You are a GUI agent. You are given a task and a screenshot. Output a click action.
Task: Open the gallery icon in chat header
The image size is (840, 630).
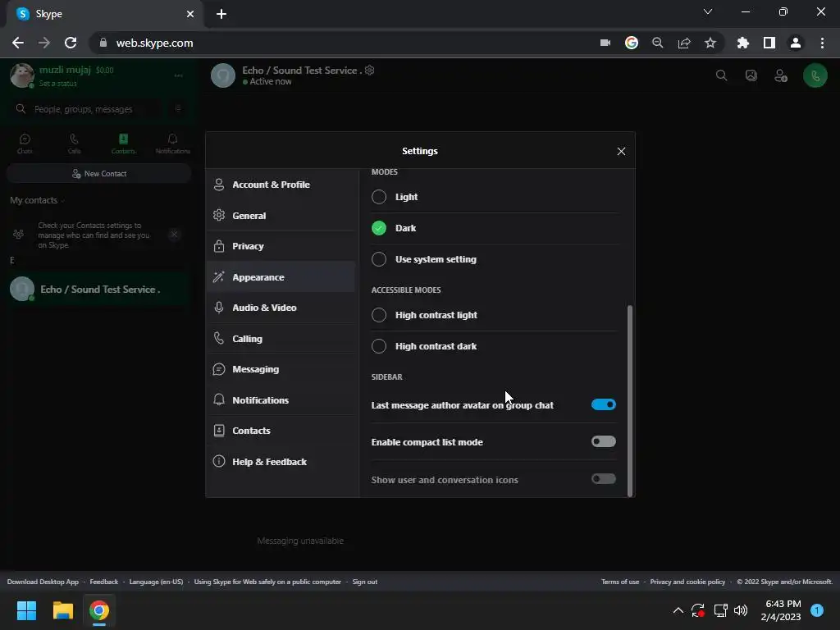click(x=751, y=75)
